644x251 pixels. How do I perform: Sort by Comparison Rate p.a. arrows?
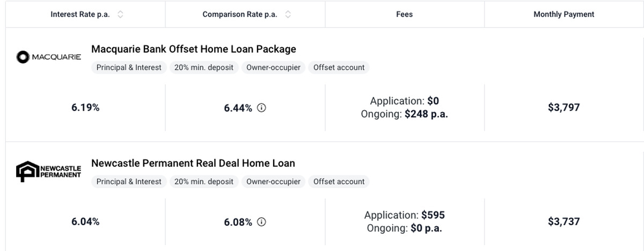click(288, 15)
